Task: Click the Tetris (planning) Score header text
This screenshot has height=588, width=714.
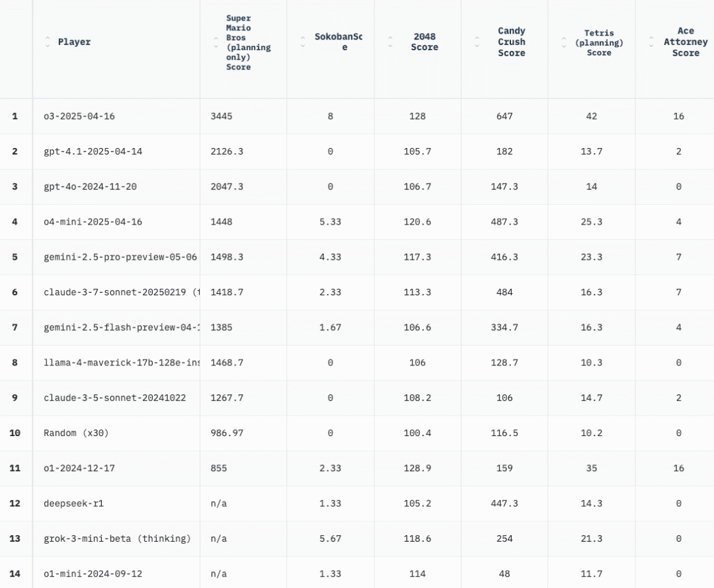Action: (599, 43)
